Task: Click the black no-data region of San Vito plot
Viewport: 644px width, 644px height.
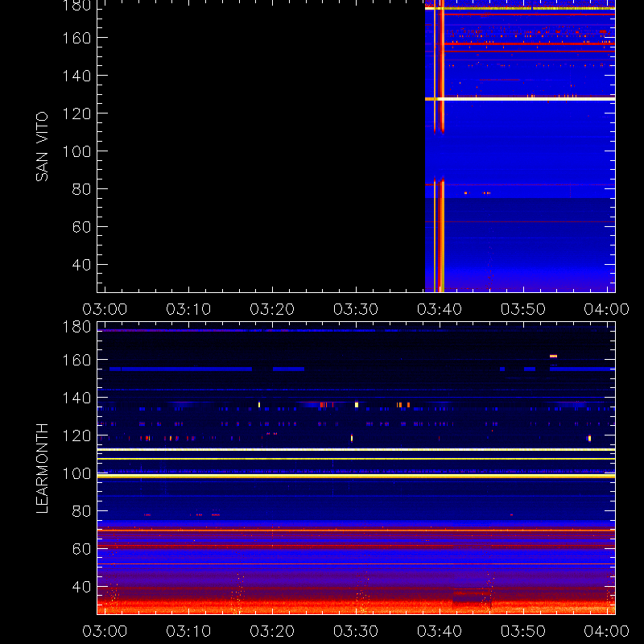Action: (x=261, y=148)
